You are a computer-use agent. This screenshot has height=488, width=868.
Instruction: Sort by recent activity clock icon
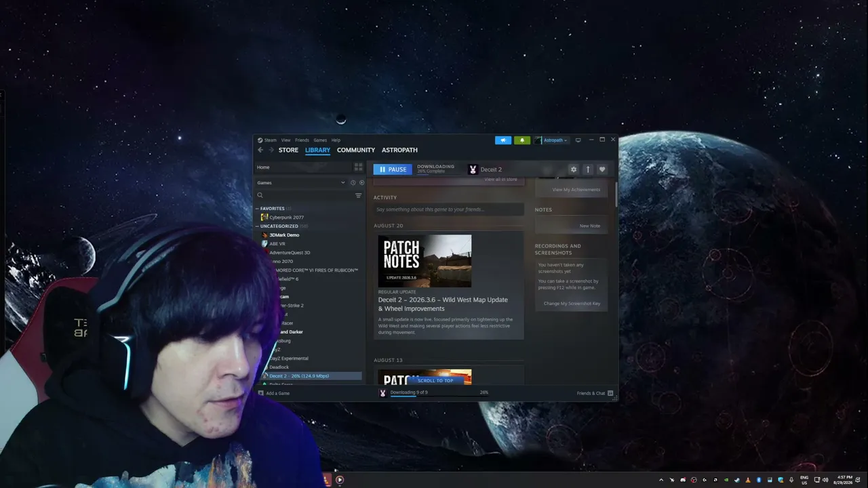pyautogui.click(x=353, y=182)
